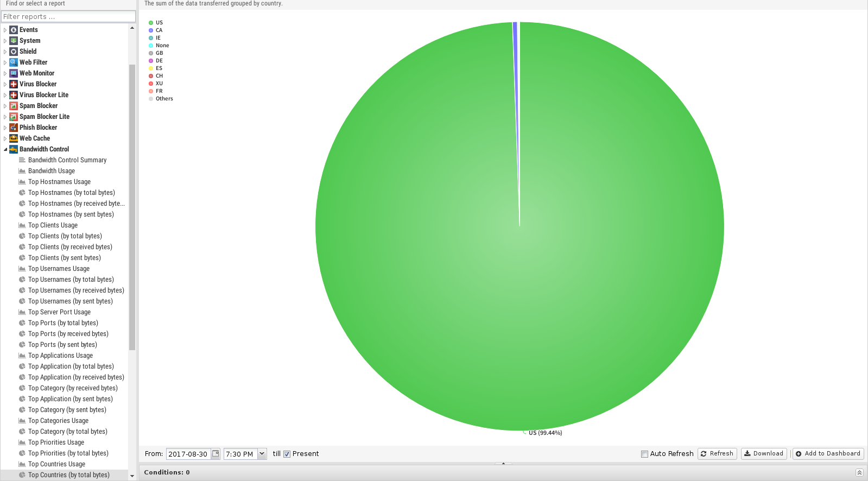Click the Web Monitor icon
The height and width of the screenshot is (481, 868).
point(14,73)
